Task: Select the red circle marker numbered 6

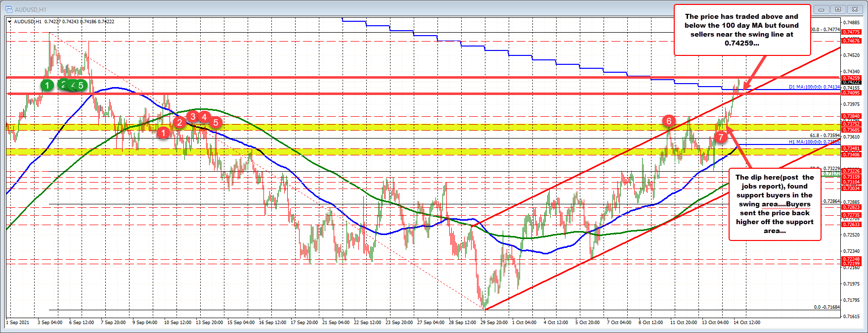Action: pyautogui.click(x=669, y=121)
